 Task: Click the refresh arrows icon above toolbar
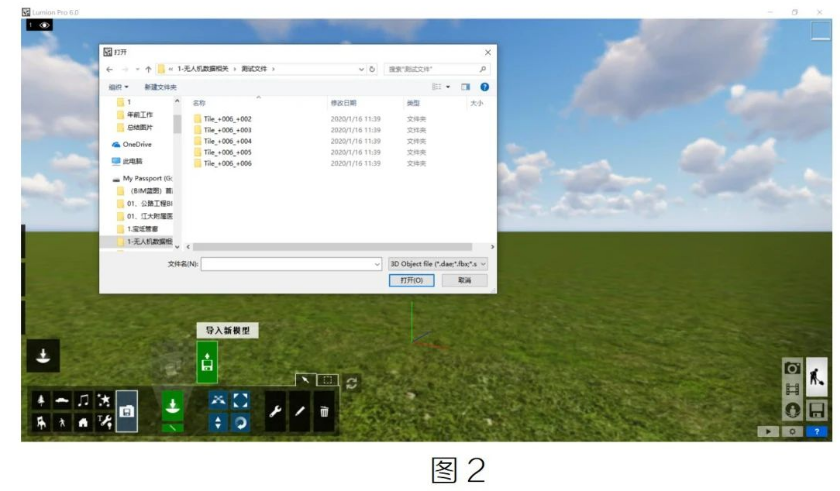click(351, 383)
